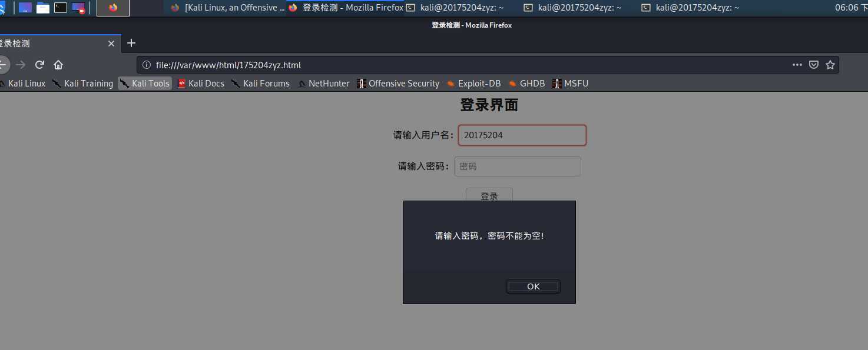Go to Firefox home page
Image resolution: width=868 pixels, height=350 pixels.
click(58, 65)
